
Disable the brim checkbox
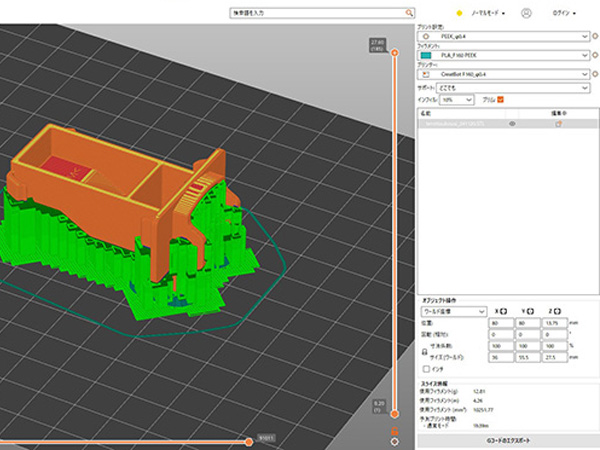500,99
